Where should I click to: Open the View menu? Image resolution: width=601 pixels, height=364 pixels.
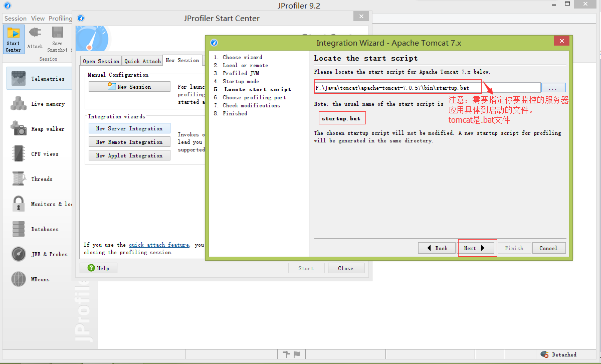tap(38, 19)
